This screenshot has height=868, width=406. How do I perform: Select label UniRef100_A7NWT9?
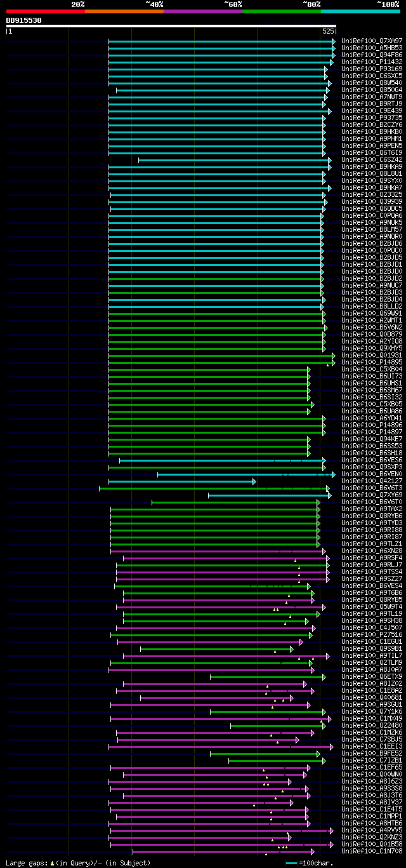pyautogui.click(x=372, y=97)
